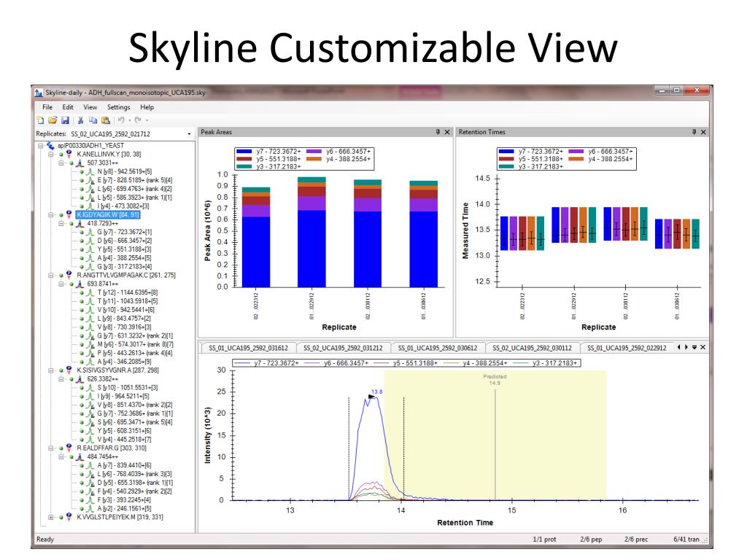747x560 pixels.
Task: Click peptide icon beside K.VVGLSTLPEIYEK.M
Action: (x=69, y=517)
